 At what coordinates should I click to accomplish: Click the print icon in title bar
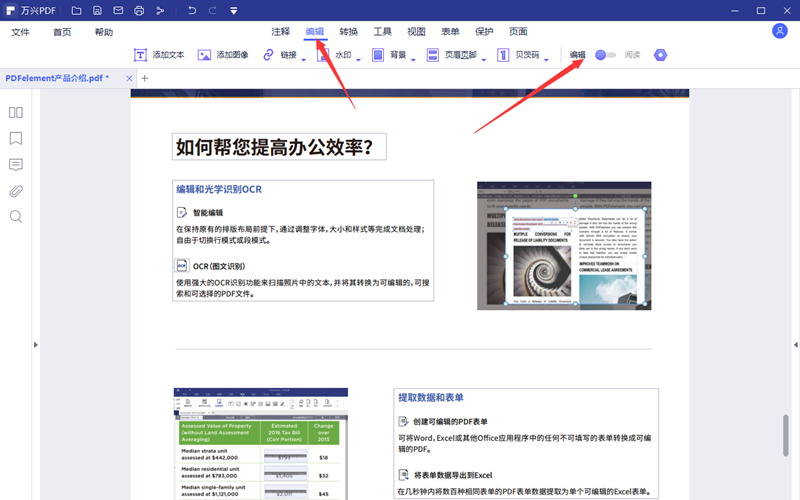139,10
